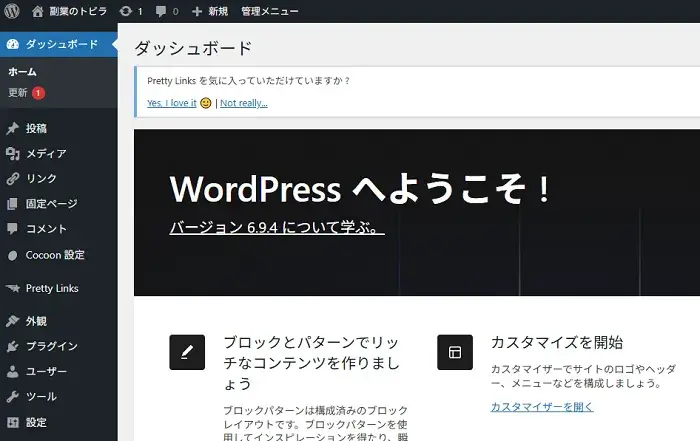The height and width of the screenshot is (441, 700).
Task: Click the comment count 0 in admin bar
Action: coord(175,12)
